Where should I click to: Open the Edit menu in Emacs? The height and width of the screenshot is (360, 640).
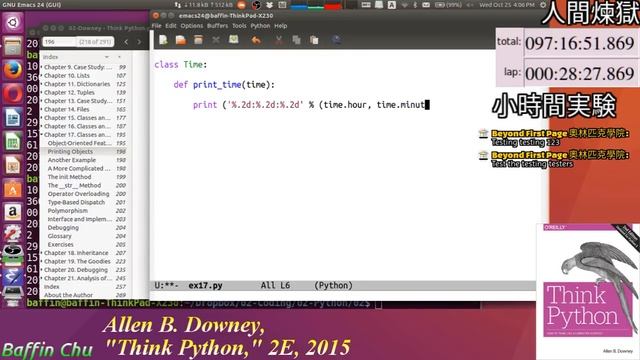coord(171,26)
